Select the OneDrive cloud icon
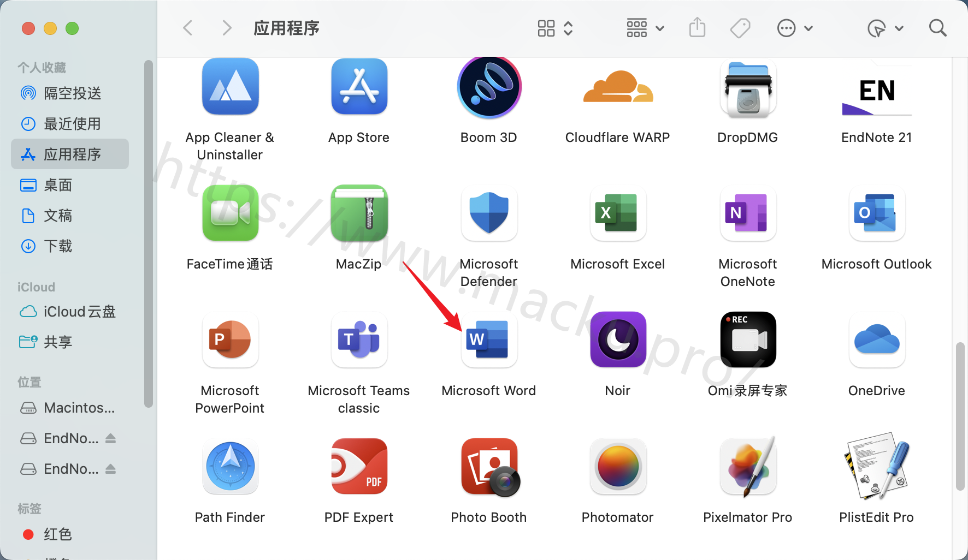The width and height of the screenshot is (968, 560). [877, 339]
